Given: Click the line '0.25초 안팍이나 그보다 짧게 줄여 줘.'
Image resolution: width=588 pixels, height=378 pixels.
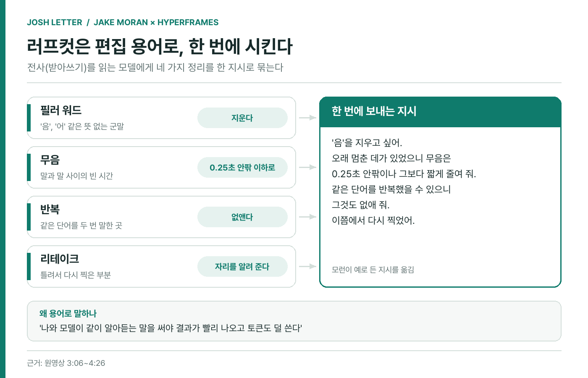Looking at the screenshot, I should coord(404,174).
